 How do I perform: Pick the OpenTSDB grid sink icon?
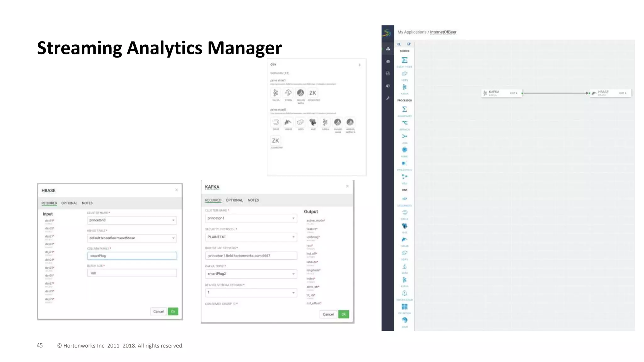(404, 306)
